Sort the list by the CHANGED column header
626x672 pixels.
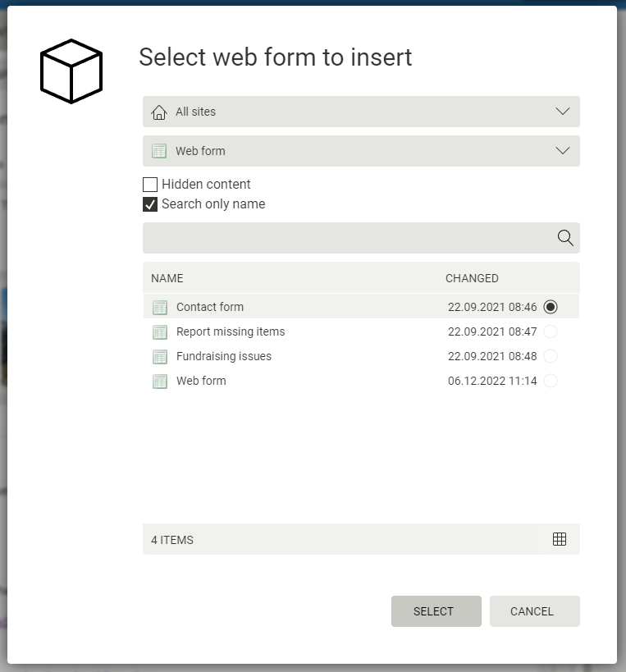coord(472,278)
